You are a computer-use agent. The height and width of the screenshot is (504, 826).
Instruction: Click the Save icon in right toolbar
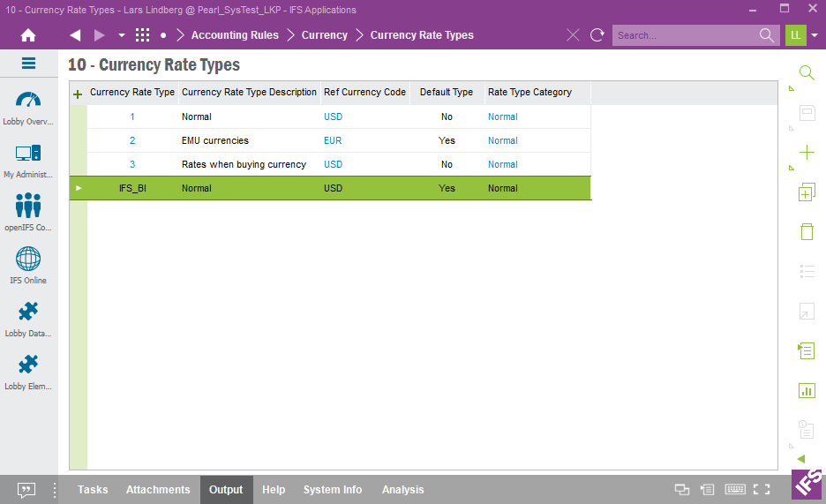coord(807,113)
